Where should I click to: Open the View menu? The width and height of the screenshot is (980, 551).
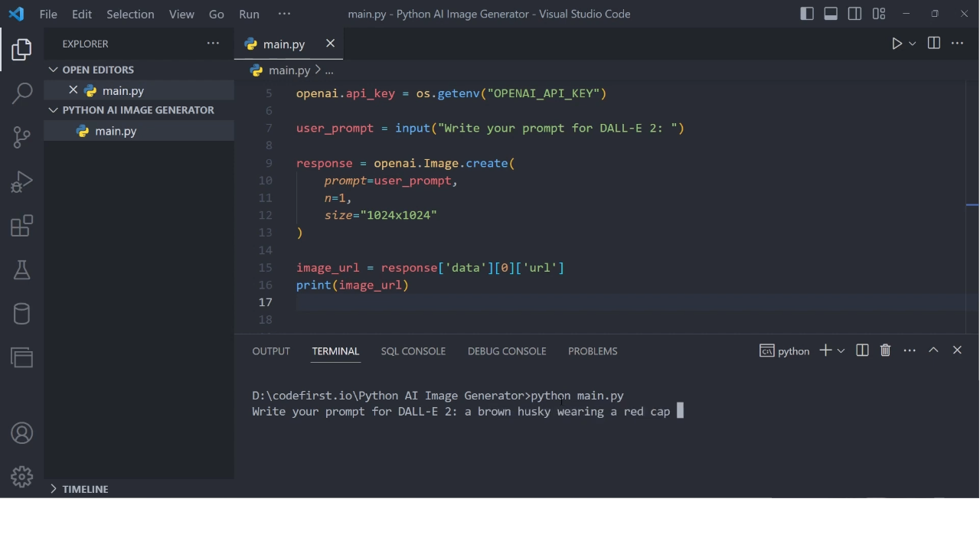coord(181,14)
